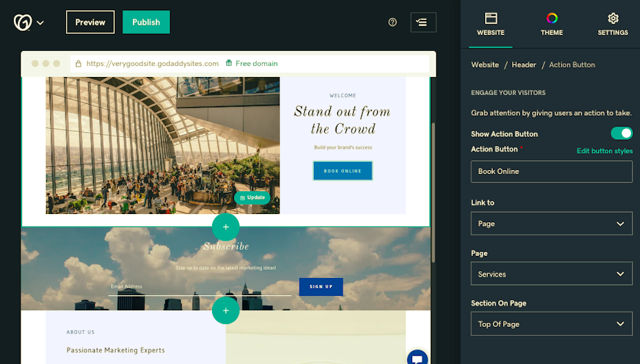Open the collapse panel list icon

click(x=423, y=23)
